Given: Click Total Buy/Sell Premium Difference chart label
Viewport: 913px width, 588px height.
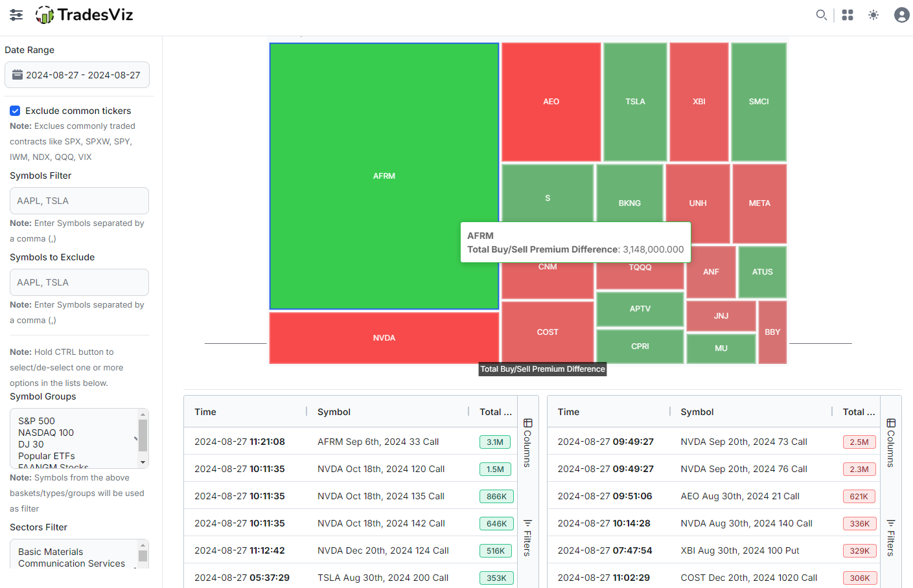Looking at the screenshot, I should tap(542, 369).
